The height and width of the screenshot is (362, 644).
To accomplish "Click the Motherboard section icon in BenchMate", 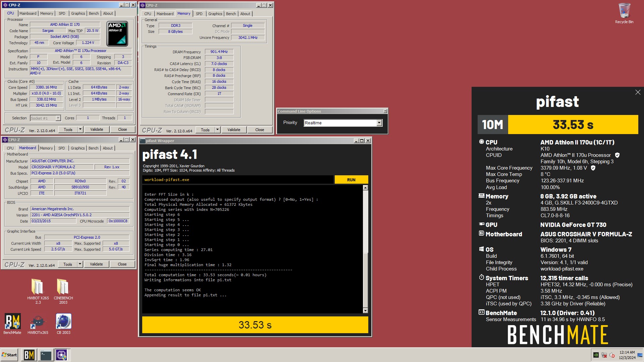I will [481, 233].
